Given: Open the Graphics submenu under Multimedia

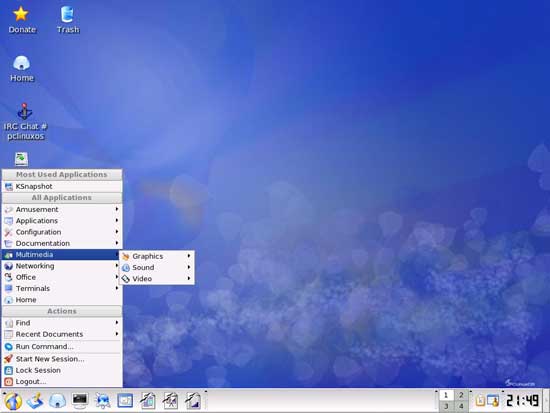Looking at the screenshot, I should point(157,256).
